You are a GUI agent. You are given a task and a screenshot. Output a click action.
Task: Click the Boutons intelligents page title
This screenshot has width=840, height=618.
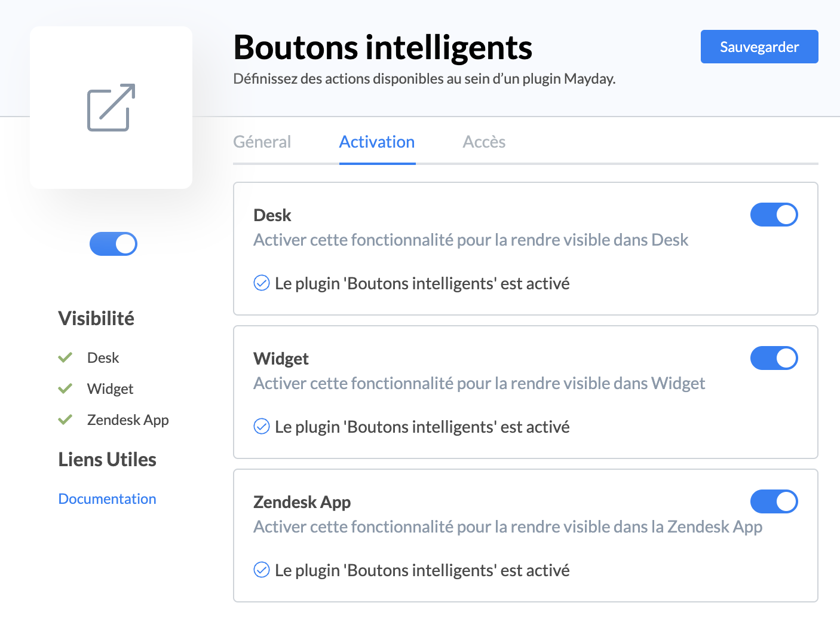tap(382, 47)
